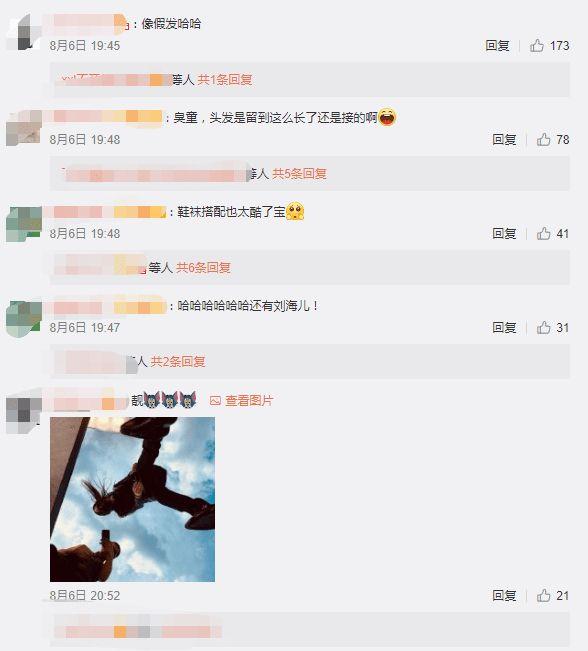Click the thumbs-up beside 41

point(543,234)
